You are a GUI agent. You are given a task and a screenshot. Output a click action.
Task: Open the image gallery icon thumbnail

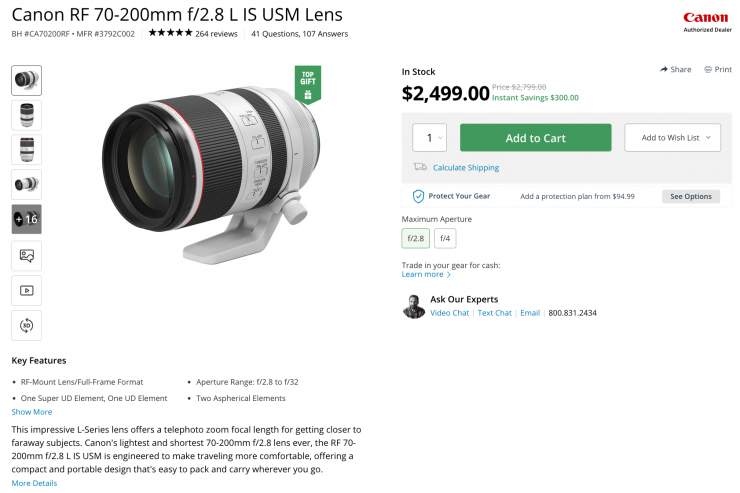tap(26, 255)
